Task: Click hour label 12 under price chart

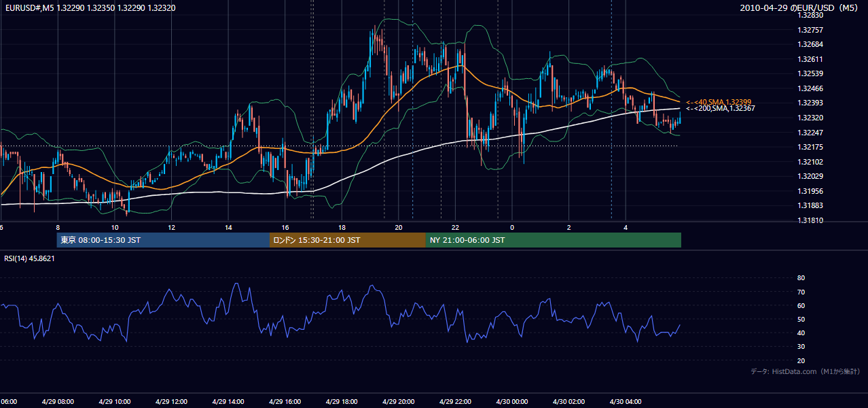Action: pos(171,228)
